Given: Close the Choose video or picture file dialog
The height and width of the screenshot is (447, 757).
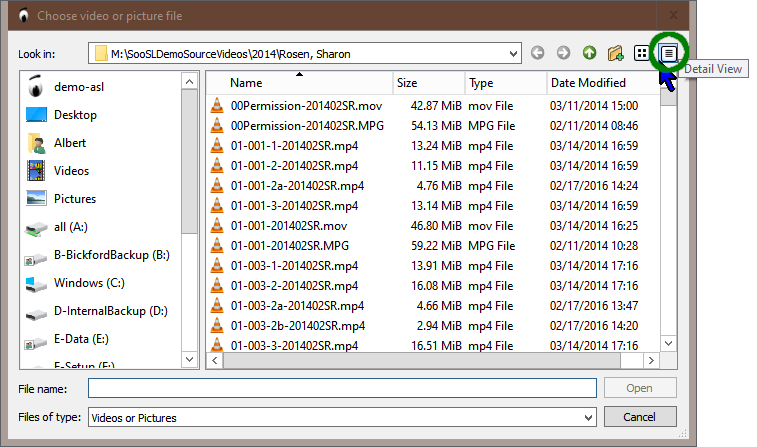Looking at the screenshot, I should coord(673,15).
